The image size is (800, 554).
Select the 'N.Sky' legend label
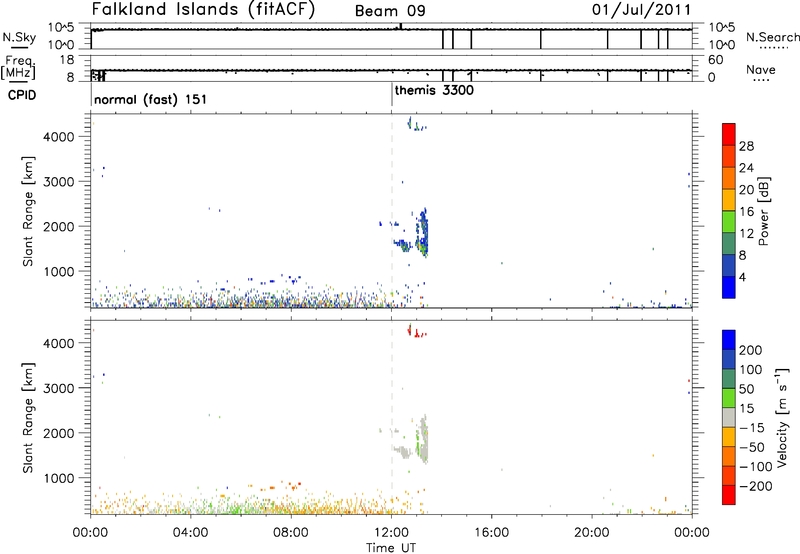[19, 37]
